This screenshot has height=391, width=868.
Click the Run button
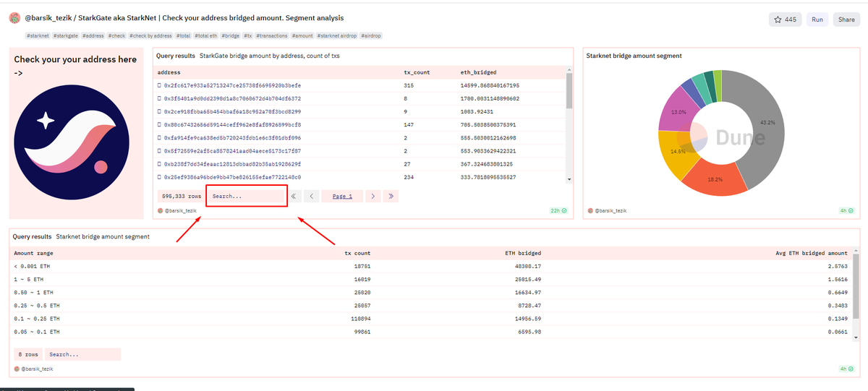click(x=817, y=20)
